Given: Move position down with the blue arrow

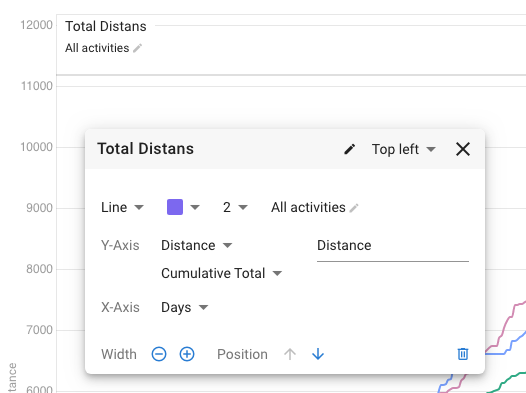Looking at the screenshot, I should (318, 354).
